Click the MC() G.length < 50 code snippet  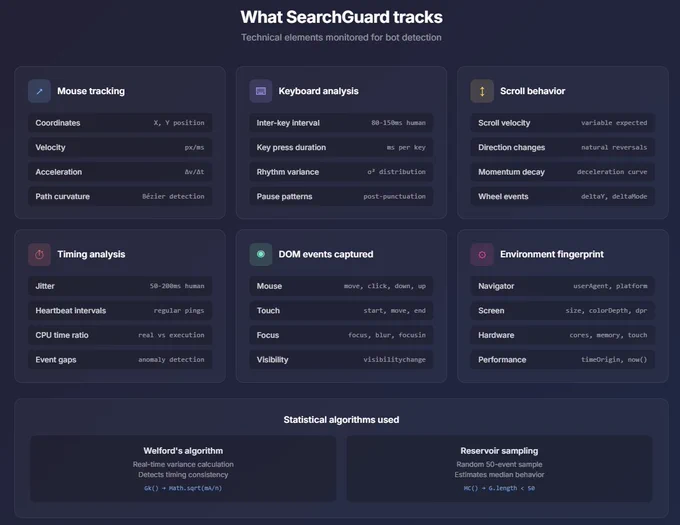click(x=499, y=488)
